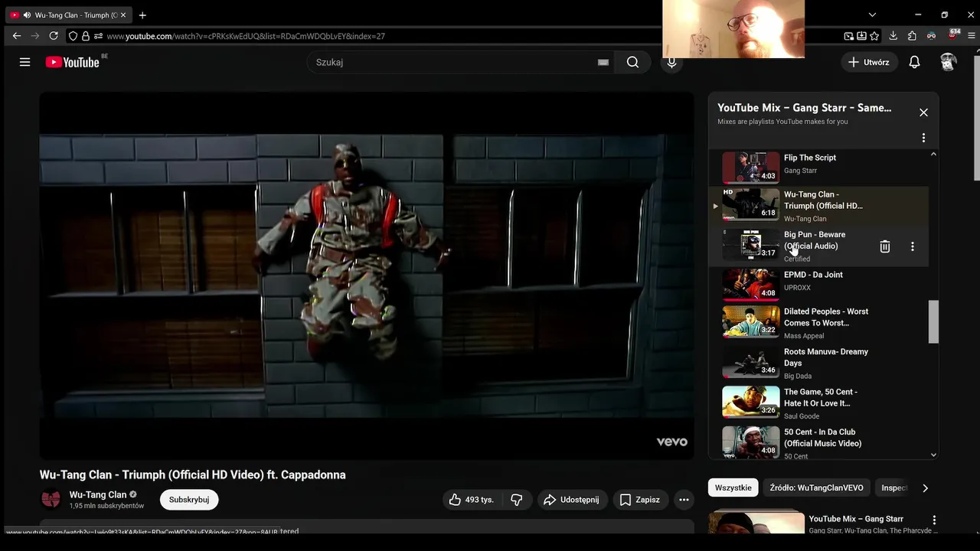This screenshot has height=551, width=980.
Task: Remove Big Pun - Beware with the trash icon
Action: [x=884, y=246]
